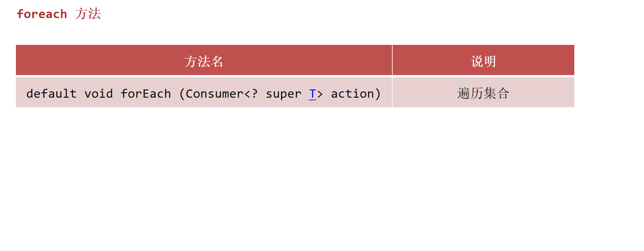
Task: Click the word 'default' in the signature
Action: pos(51,94)
